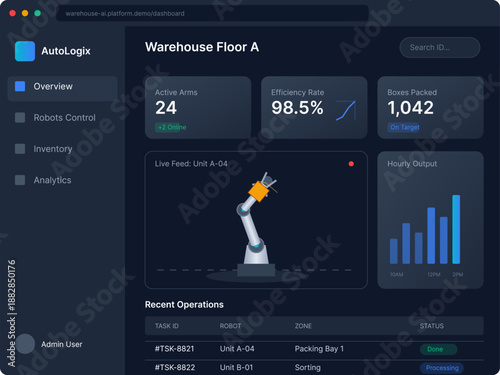500x375 pixels.
Task: Click the green maximize window dot
Action: (38, 13)
